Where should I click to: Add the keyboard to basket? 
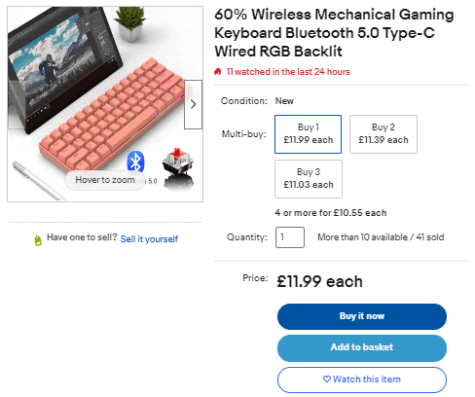coord(362,348)
